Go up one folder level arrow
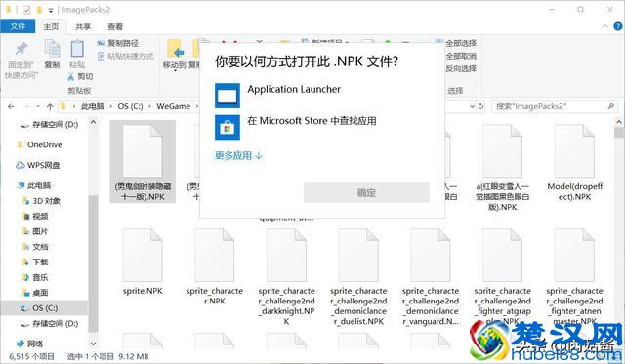 (x=50, y=106)
